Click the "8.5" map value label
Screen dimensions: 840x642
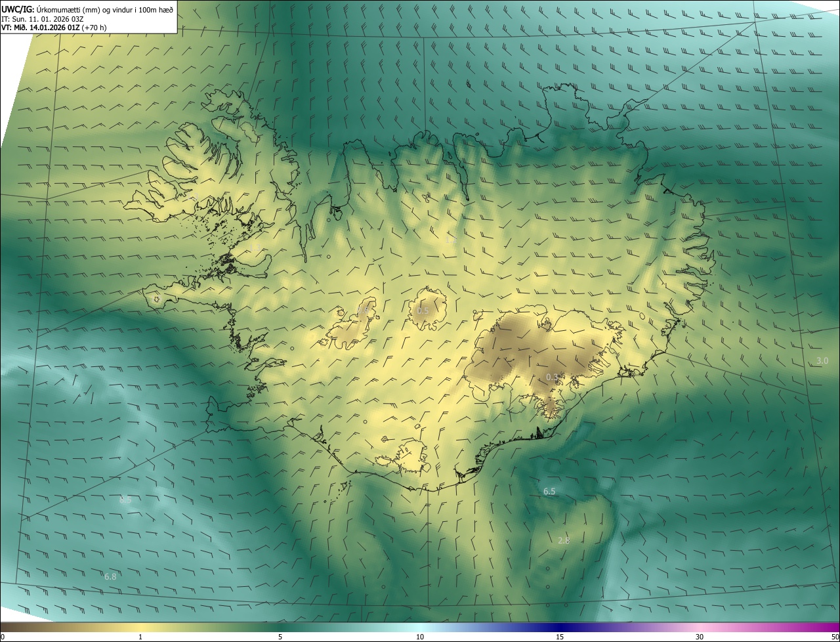(125, 500)
